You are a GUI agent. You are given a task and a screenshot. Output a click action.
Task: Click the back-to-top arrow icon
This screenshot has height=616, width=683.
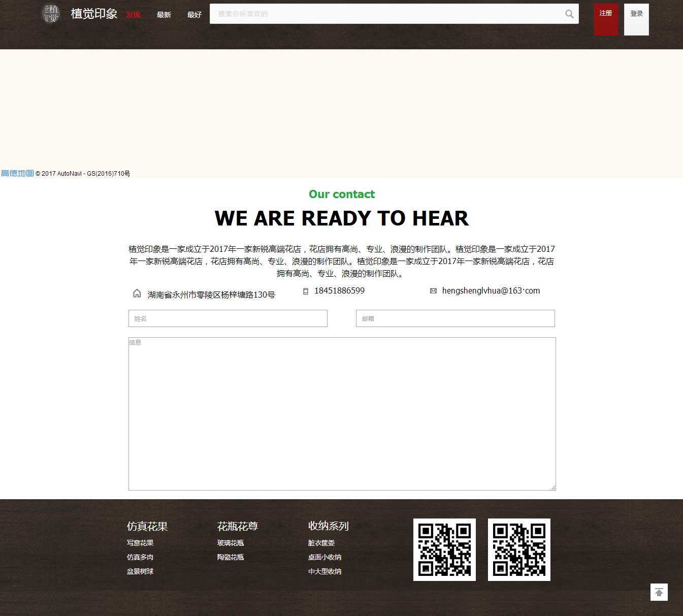point(659,592)
